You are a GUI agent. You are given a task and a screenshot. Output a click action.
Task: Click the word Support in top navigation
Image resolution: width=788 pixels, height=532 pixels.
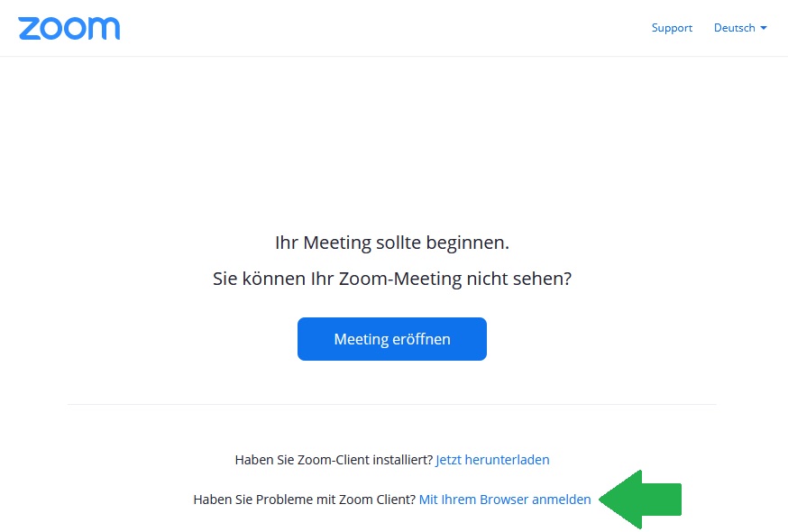point(672,28)
